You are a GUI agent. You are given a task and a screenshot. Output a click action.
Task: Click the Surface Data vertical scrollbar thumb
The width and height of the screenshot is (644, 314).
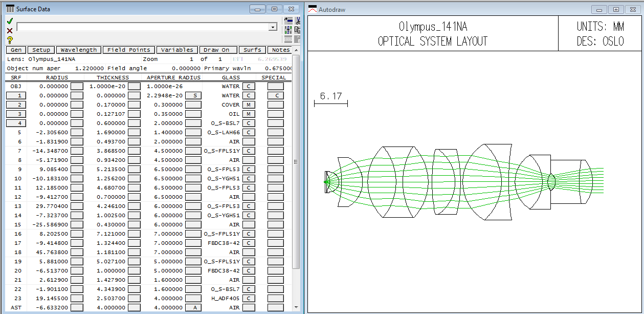295,161
